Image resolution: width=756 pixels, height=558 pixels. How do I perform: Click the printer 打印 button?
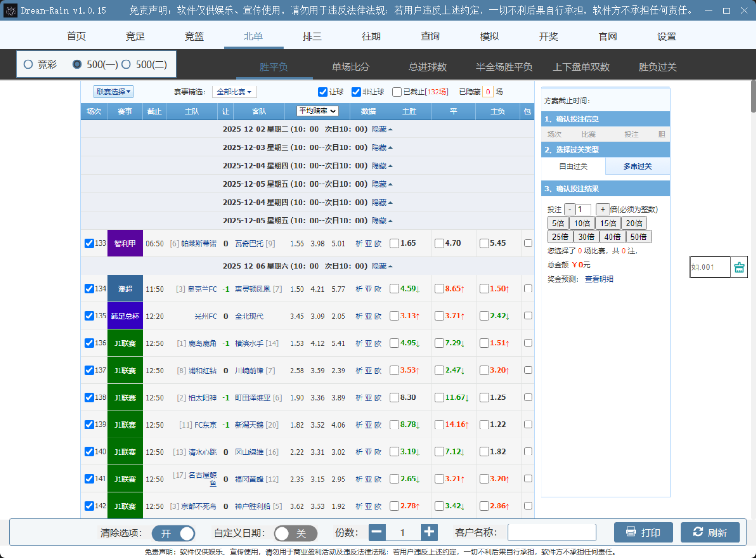pos(643,532)
